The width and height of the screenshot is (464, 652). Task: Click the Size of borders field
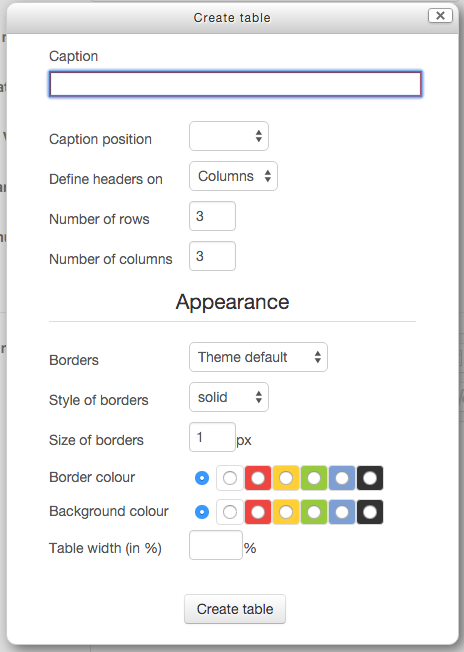(212, 437)
